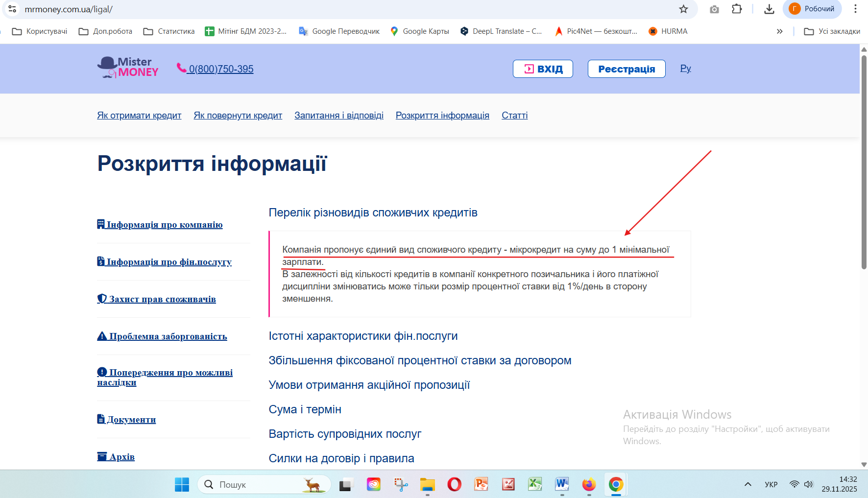Open Opera from the taskbar

[454, 485]
